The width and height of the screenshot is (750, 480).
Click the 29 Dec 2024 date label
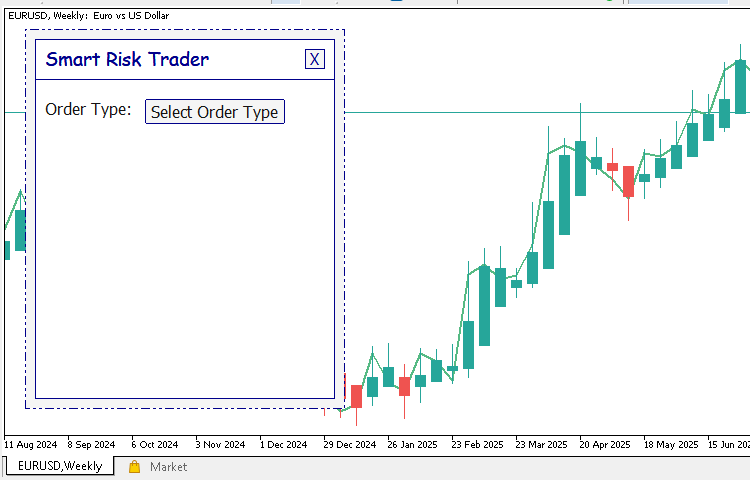pos(350,445)
